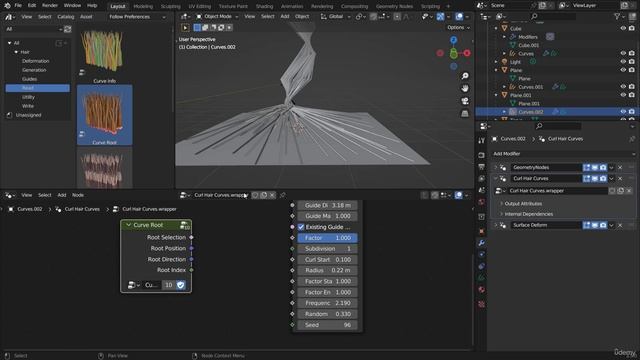The height and width of the screenshot is (360, 640).
Task: Open the View Layer properties tab
Action: coord(482,179)
